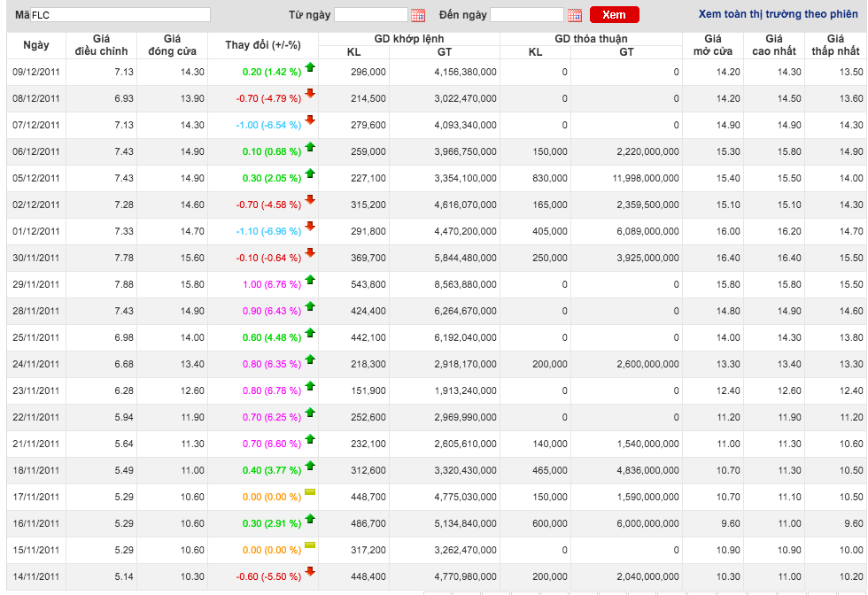Click the trade value '6,089,000,000'
868x595 pixels.
click(x=647, y=231)
